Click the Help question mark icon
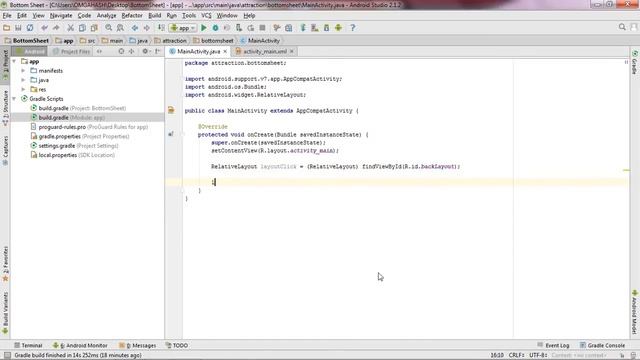Viewport: 640px width, 360px height. pos(353,28)
